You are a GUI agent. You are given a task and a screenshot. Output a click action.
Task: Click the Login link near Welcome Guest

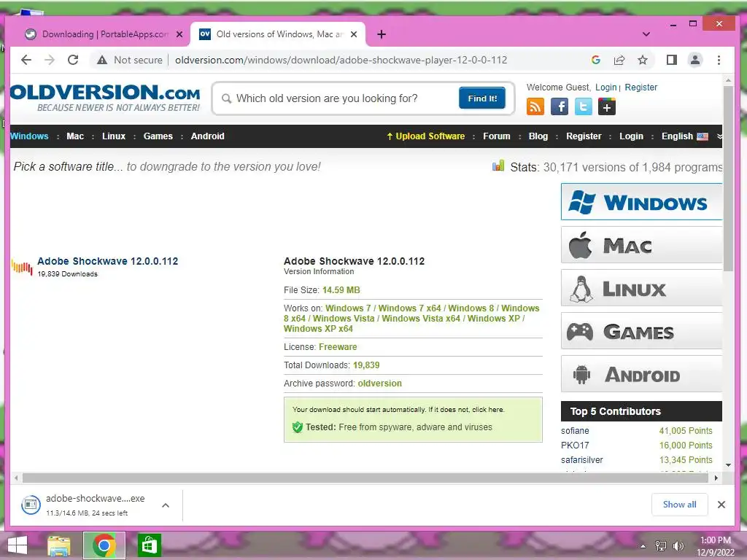pos(606,87)
